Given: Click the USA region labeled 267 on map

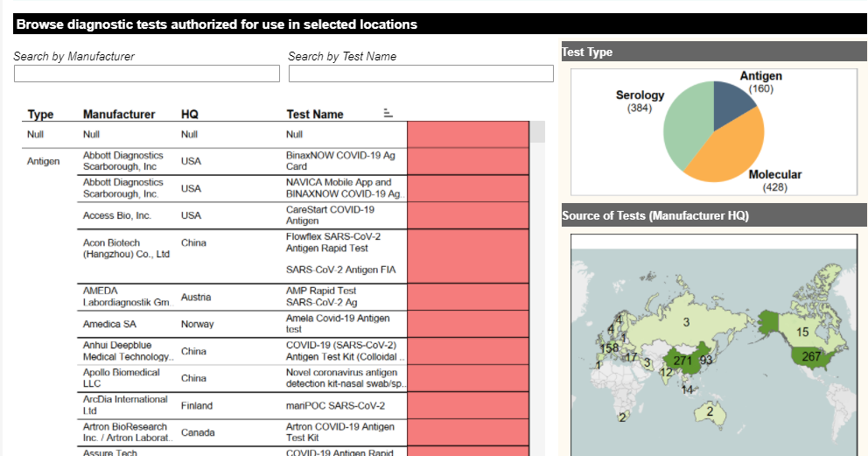Looking at the screenshot, I should coord(811,356).
